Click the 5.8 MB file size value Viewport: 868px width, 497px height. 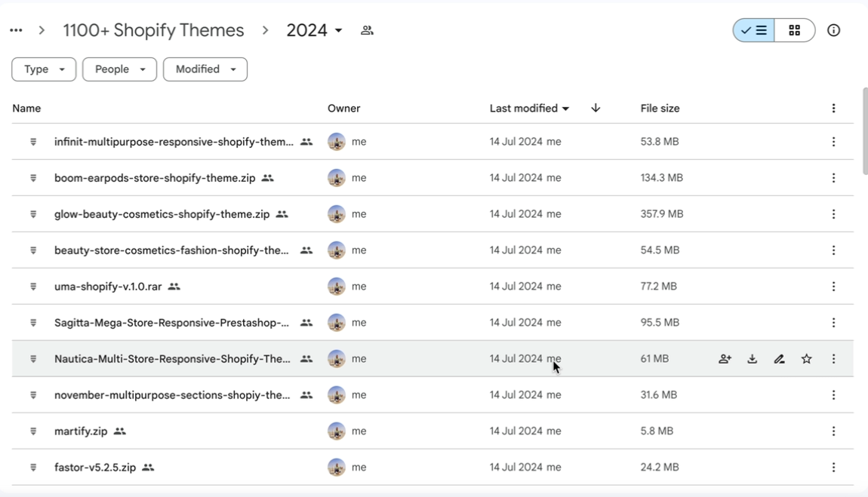pos(657,431)
